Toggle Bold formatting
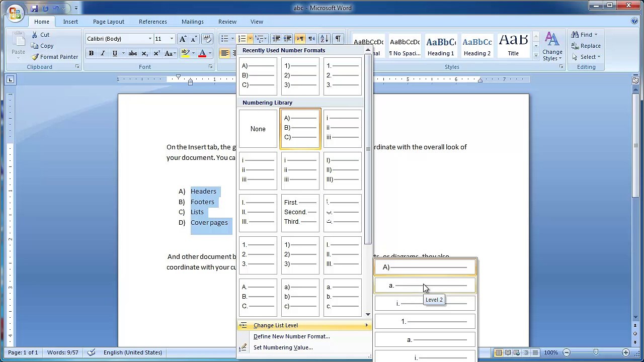Screen dimensions: 644x362 point(91,53)
